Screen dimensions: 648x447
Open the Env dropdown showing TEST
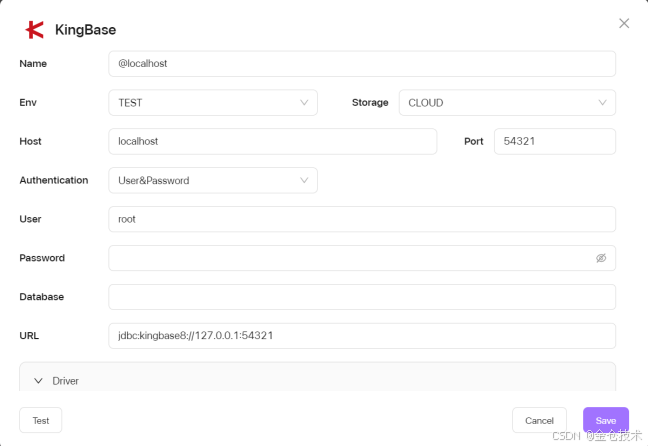coord(212,103)
